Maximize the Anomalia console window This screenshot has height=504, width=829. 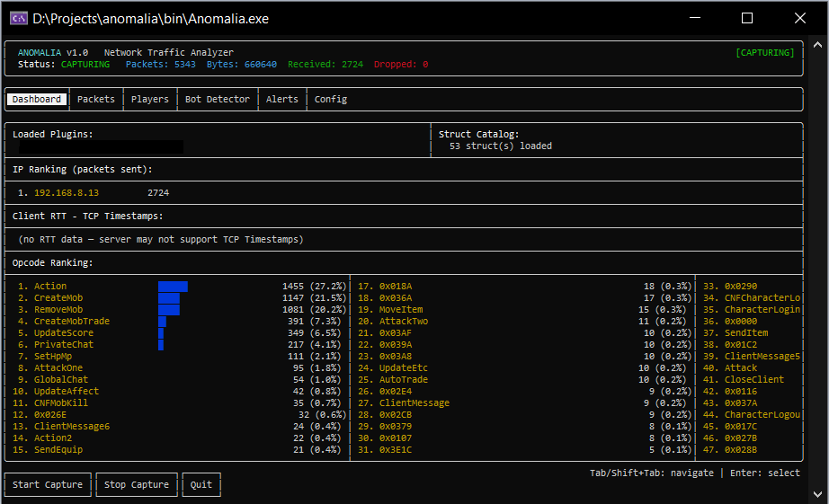point(746,18)
